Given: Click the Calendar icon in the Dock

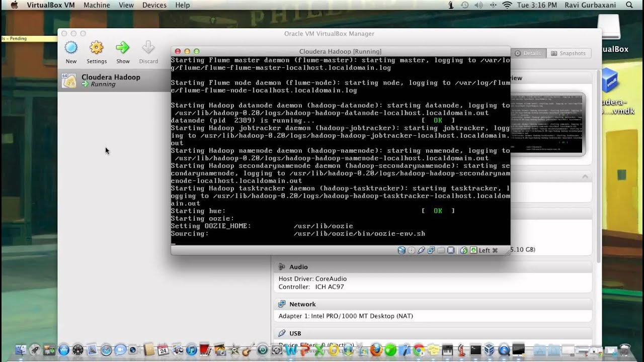Looking at the screenshot, I should pos(163,349).
